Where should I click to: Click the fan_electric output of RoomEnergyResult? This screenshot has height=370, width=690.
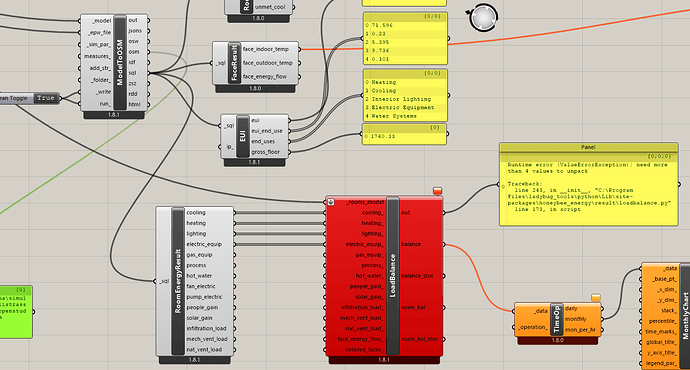point(201,286)
